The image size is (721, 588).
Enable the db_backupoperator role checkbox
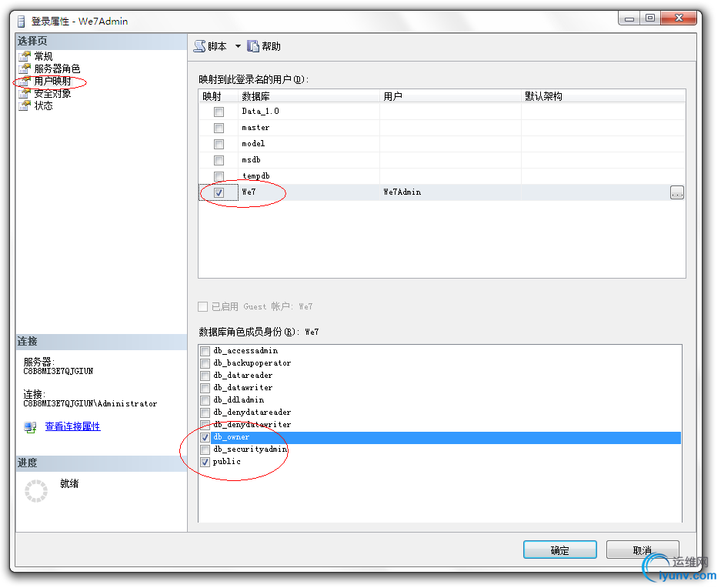pyautogui.click(x=205, y=363)
